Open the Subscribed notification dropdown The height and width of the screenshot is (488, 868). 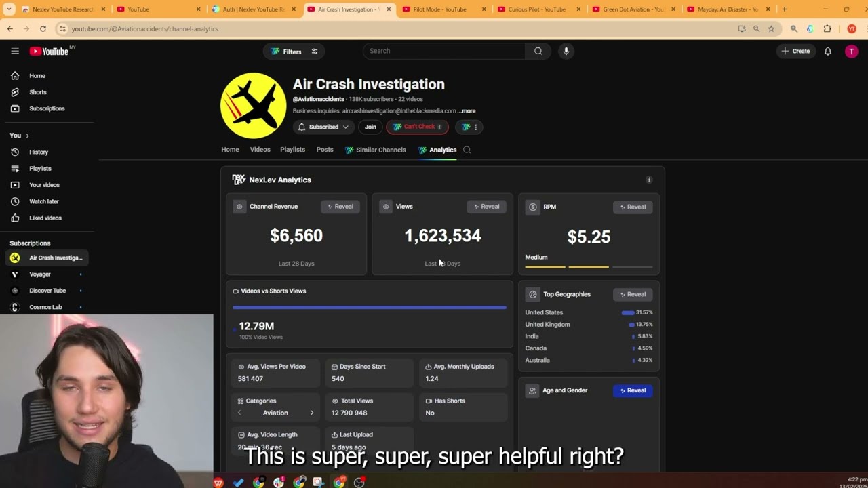[323, 127]
